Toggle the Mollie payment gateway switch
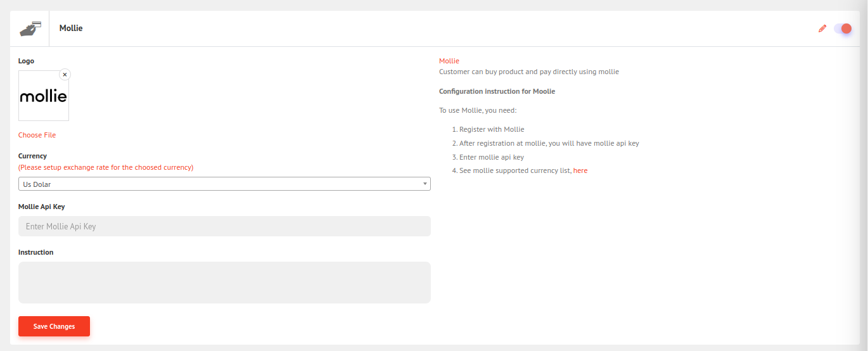Viewport: 868px width, 351px height. tap(843, 29)
